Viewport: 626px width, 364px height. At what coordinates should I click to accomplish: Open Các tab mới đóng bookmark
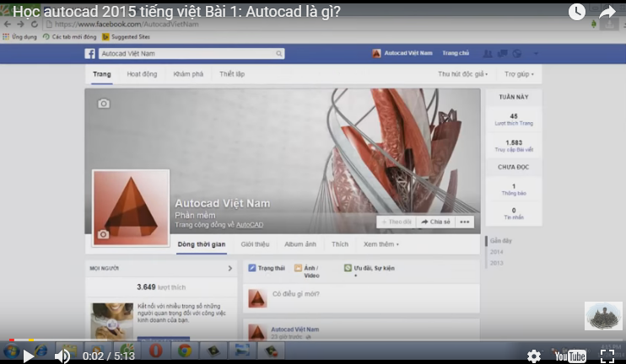click(69, 37)
